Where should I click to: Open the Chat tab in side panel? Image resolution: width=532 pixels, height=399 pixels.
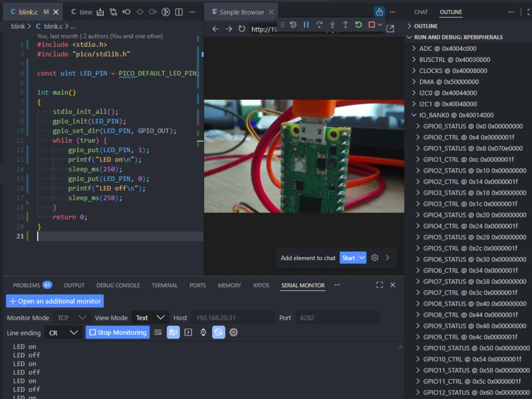click(421, 12)
